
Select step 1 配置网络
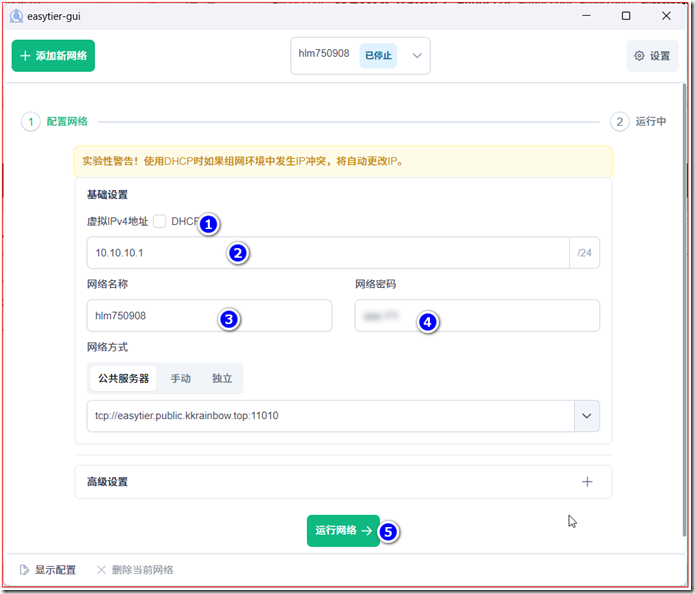point(55,121)
